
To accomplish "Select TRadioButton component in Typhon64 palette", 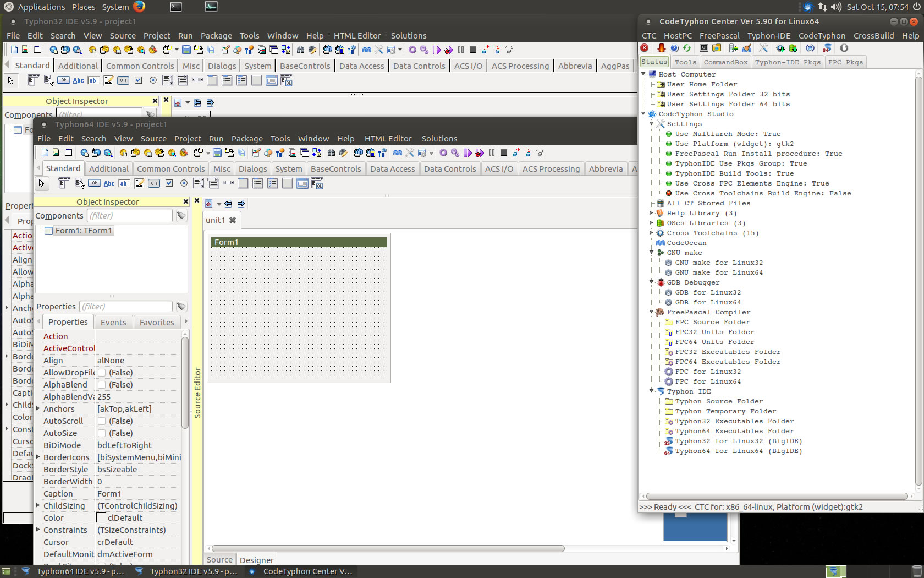I will [x=184, y=183].
